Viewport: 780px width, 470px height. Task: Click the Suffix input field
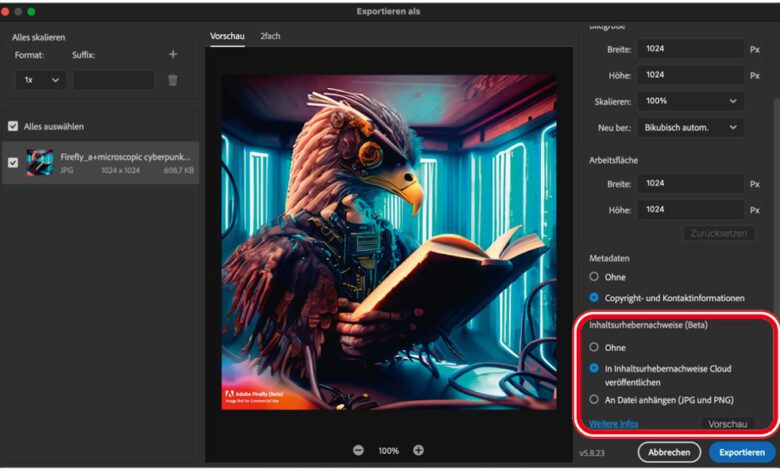[113, 81]
